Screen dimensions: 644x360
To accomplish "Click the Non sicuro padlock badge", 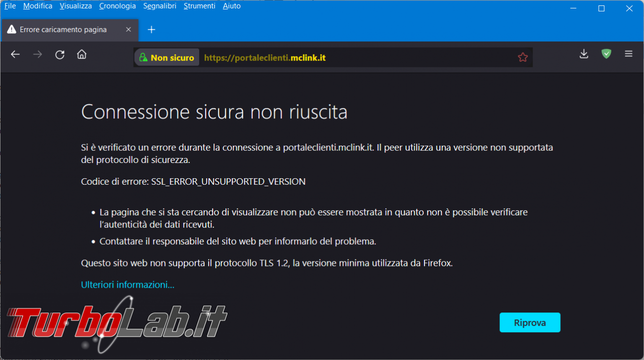I will point(166,57).
